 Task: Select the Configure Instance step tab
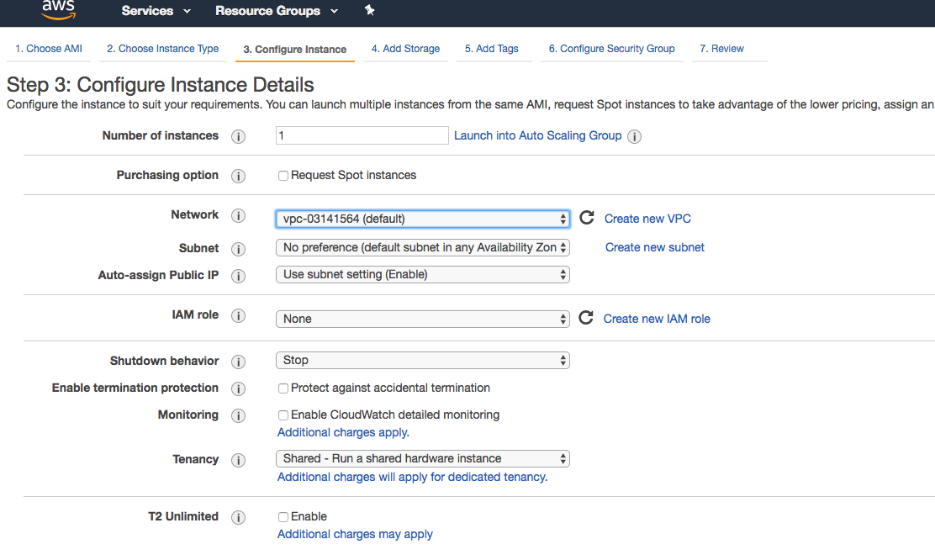[294, 50]
